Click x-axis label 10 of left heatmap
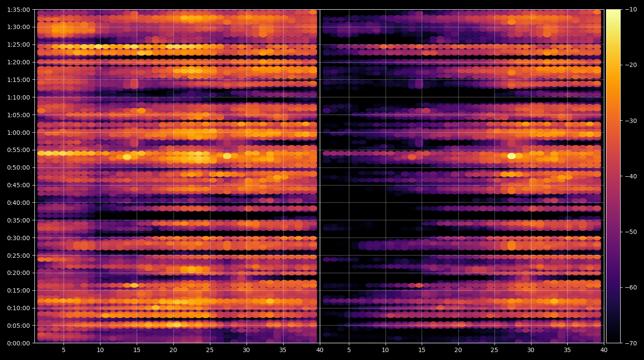This screenshot has width=644, height=360. (100, 350)
